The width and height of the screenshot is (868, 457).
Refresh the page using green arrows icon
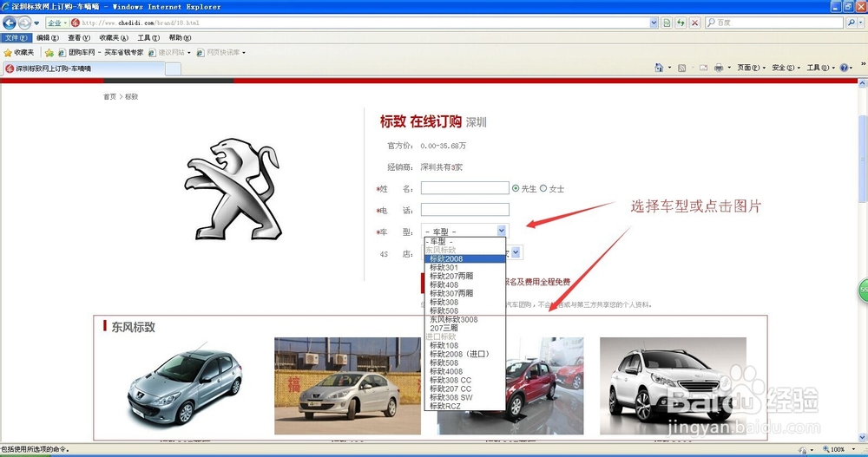[681, 23]
